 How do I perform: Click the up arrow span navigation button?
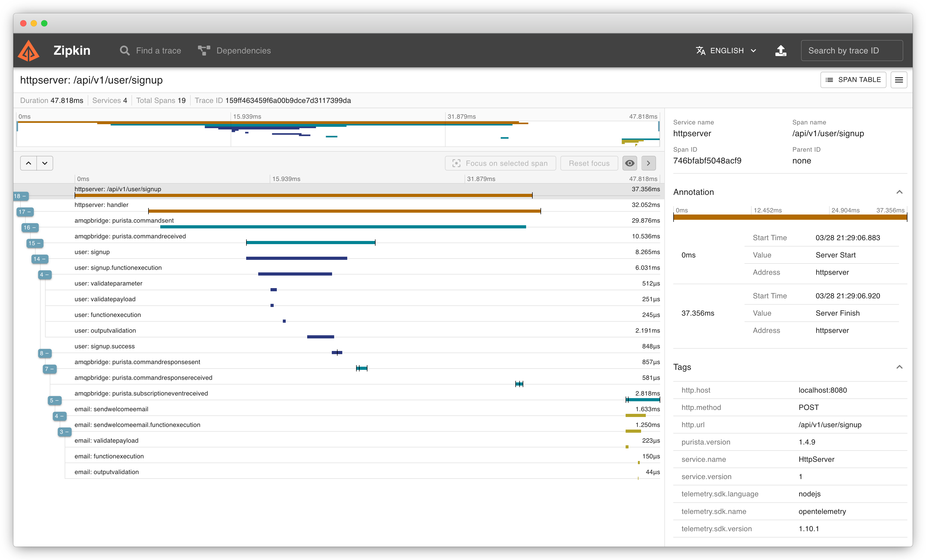[29, 163]
